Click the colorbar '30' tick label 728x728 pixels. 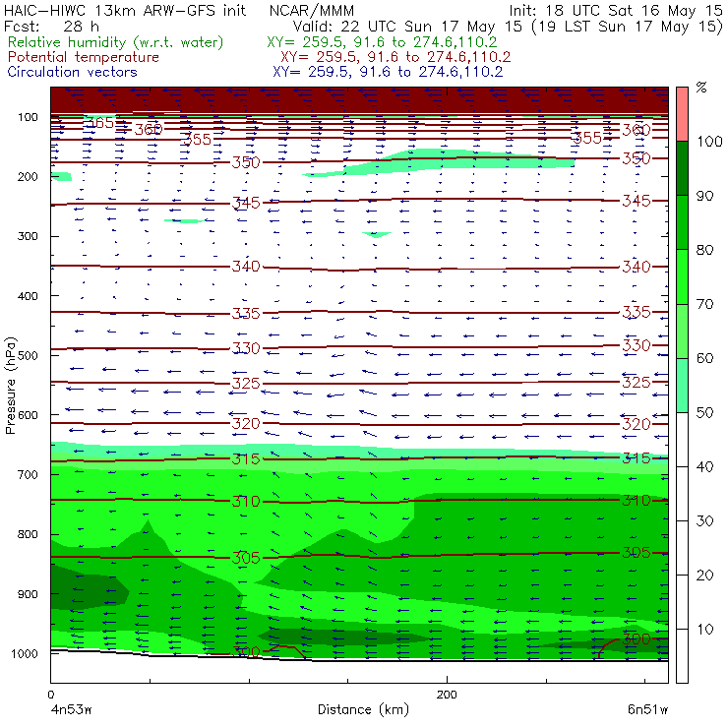(704, 521)
